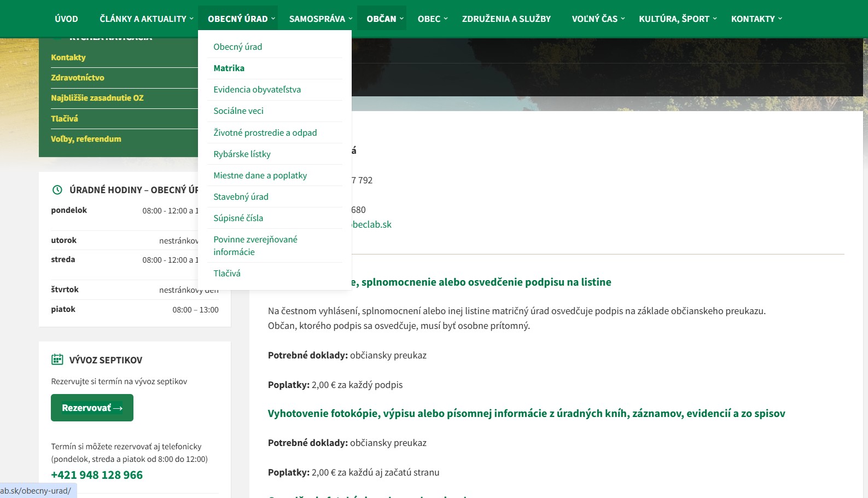This screenshot has height=498, width=868.
Task: Expand the Samospráva dropdown menu
Action: pos(321,19)
